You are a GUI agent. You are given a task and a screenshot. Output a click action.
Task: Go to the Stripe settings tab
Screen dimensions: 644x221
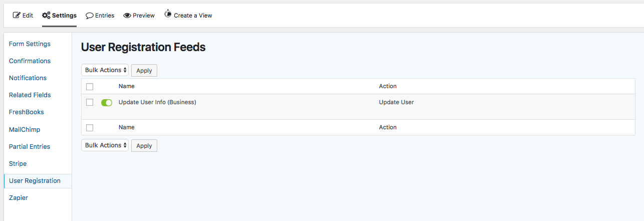[x=18, y=164]
